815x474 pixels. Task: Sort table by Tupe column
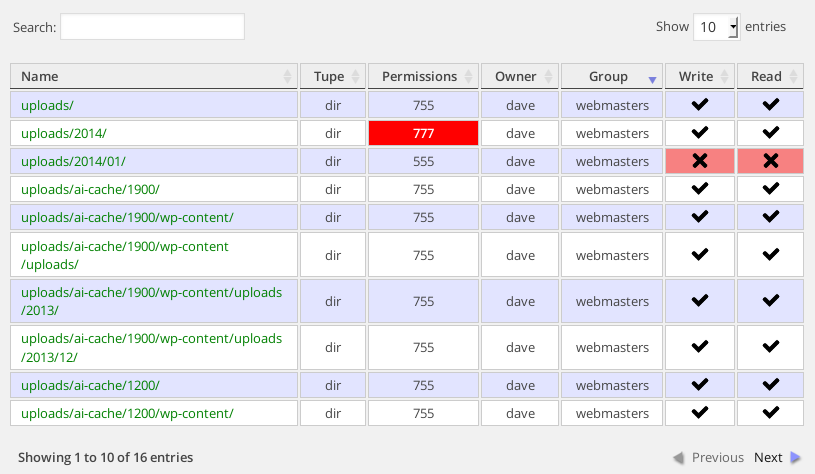tap(333, 76)
